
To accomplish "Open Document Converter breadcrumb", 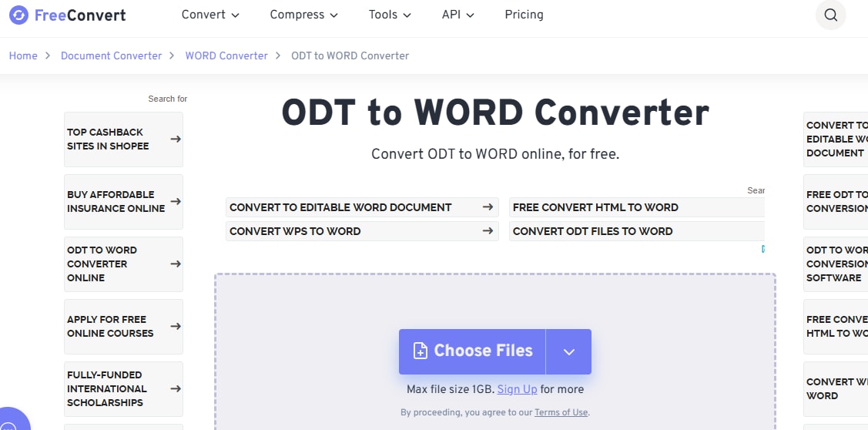I will pyautogui.click(x=111, y=56).
